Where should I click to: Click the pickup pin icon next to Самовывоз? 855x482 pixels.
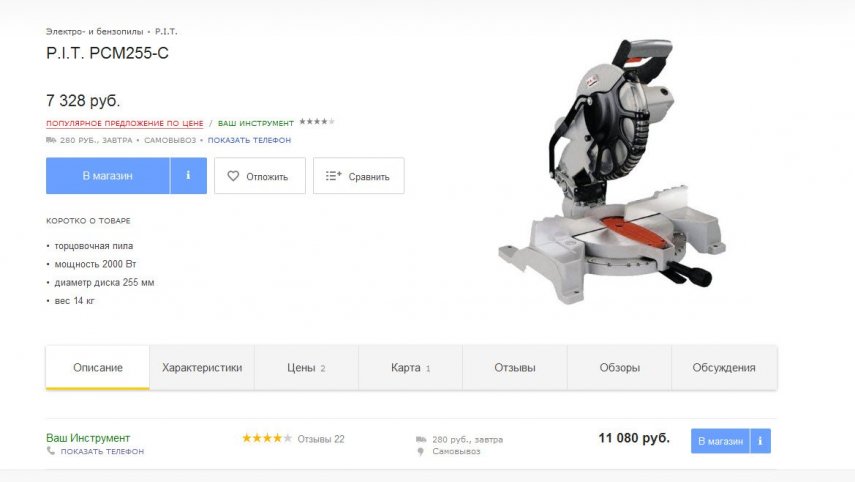coord(420,451)
